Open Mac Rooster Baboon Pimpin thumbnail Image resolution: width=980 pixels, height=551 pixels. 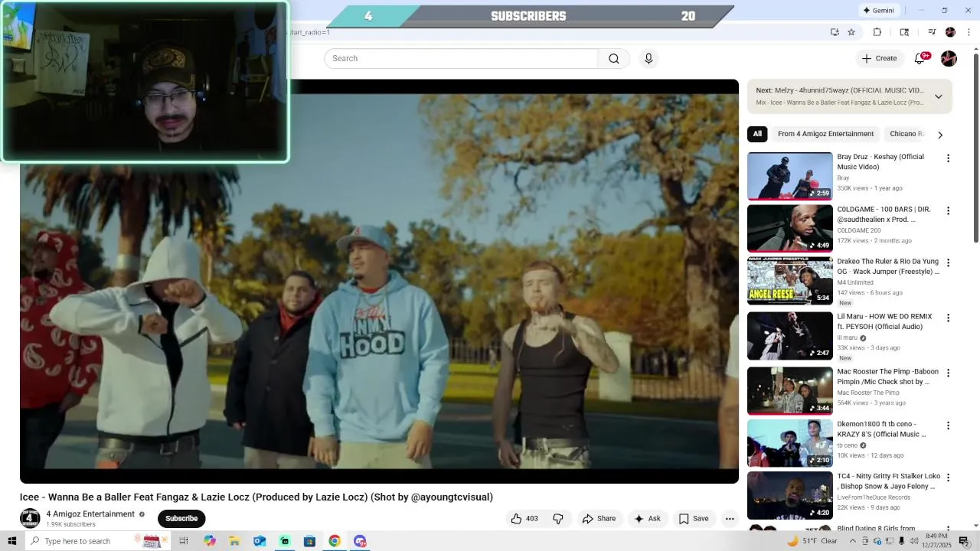tap(789, 391)
